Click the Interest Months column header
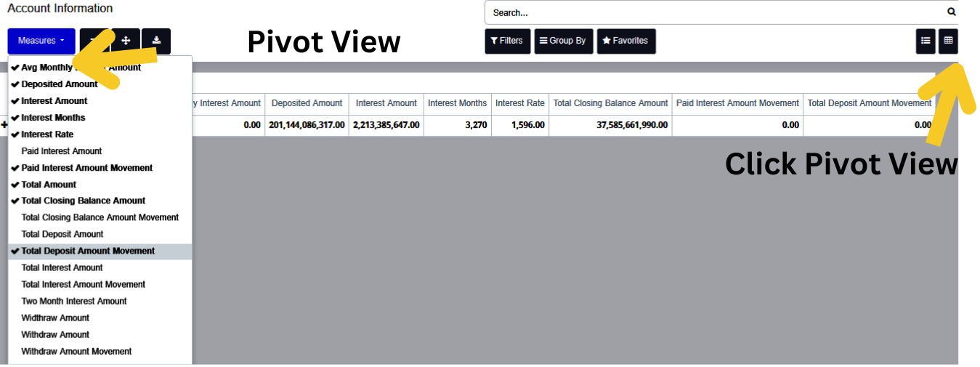This screenshot has height=367, width=980. coord(458,103)
